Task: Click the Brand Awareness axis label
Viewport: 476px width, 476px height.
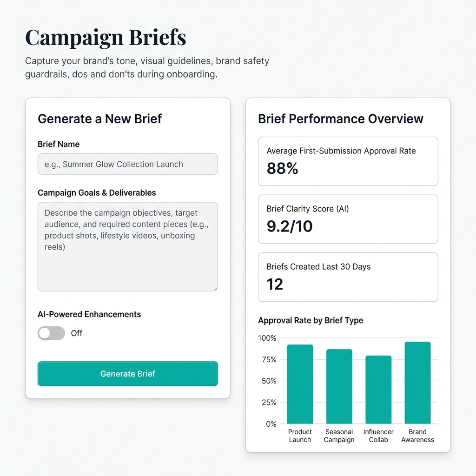Action: pos(417,436)
